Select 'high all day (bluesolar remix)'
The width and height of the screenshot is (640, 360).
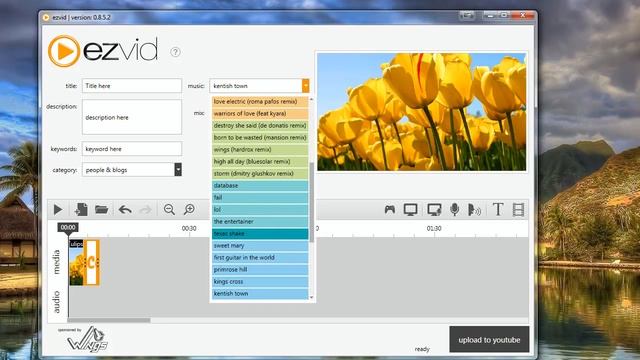click(260, 162)
